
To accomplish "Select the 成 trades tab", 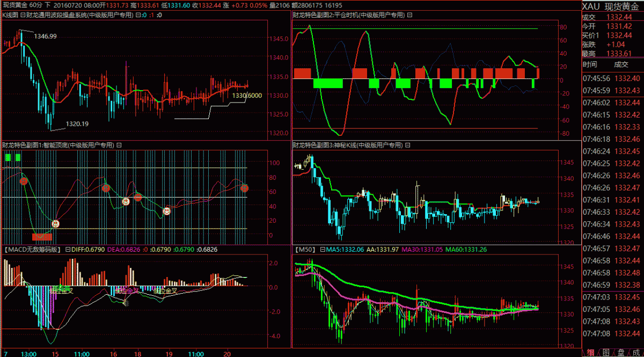I will (635, 352).
